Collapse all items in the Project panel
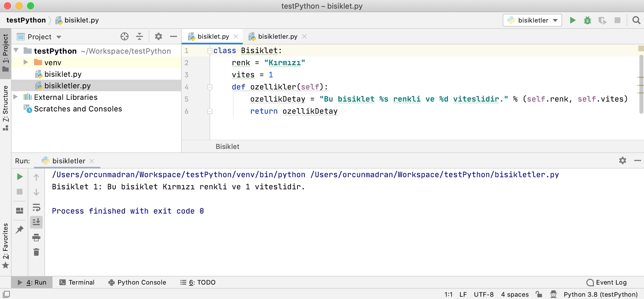 [x=140, y=36]
